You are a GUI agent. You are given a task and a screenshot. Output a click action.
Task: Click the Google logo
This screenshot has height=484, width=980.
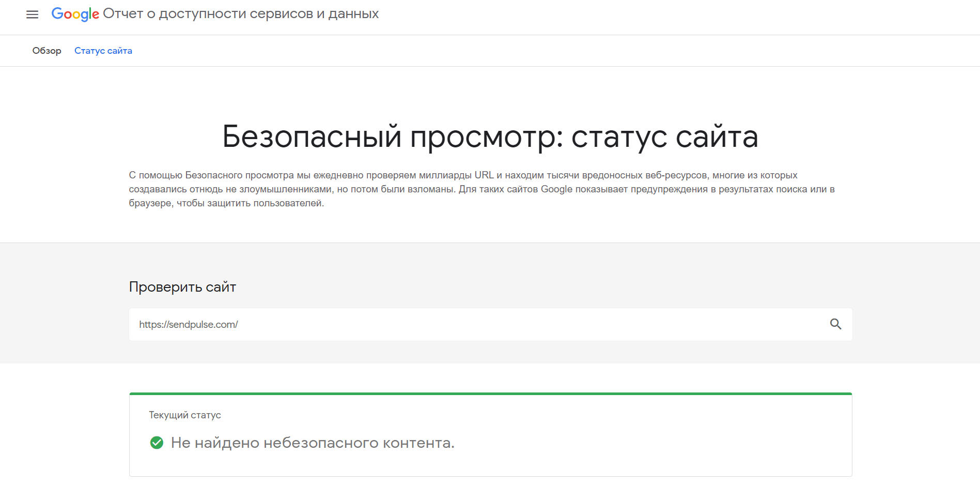[x=75, y=14]
